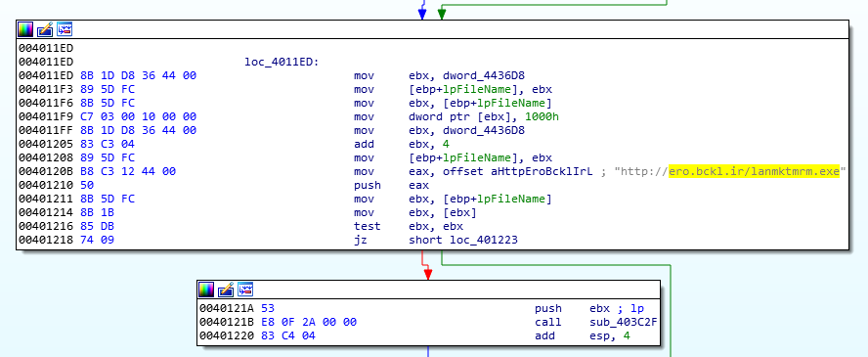Click opcode bytes C7 03 00 10 00 00
The width and height of the screenshot is (868, 357).
(x=139, y=116)
